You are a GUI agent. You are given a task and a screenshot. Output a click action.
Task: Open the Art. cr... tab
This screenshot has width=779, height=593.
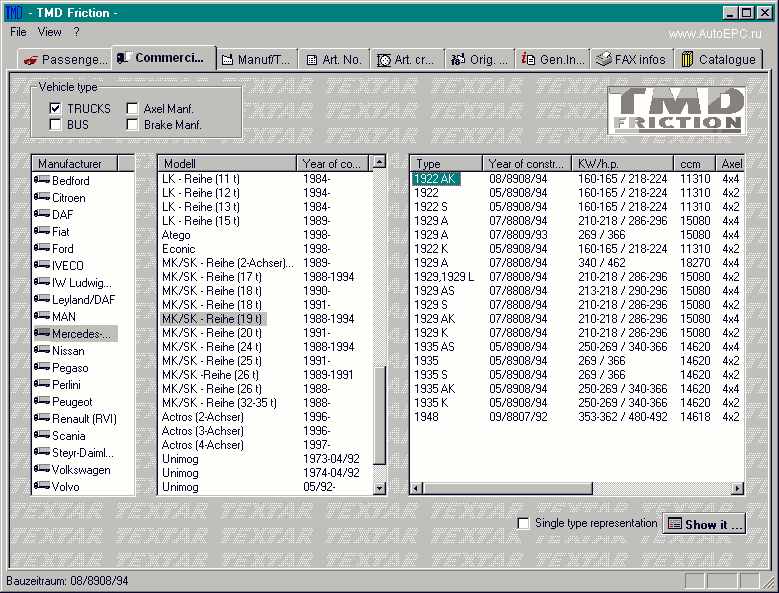pos(406,60)
